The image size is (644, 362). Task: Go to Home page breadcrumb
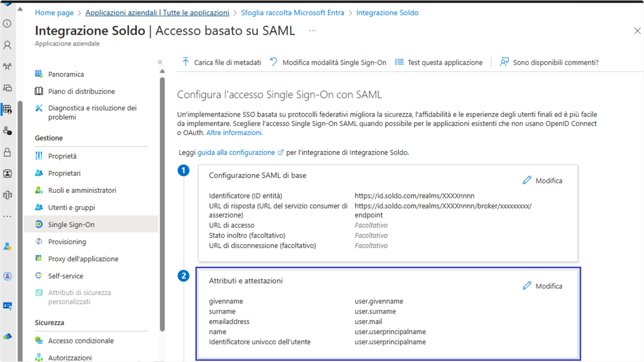[x=54, y=13]
